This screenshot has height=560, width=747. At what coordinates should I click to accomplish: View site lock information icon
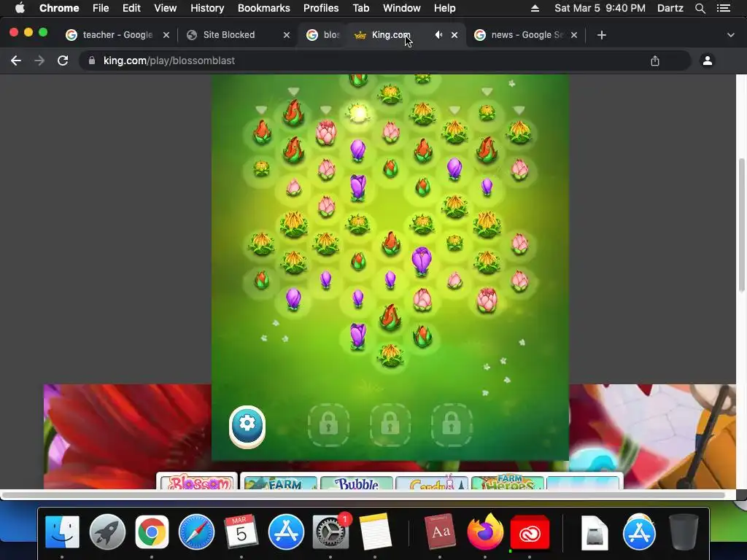[92, 61]
